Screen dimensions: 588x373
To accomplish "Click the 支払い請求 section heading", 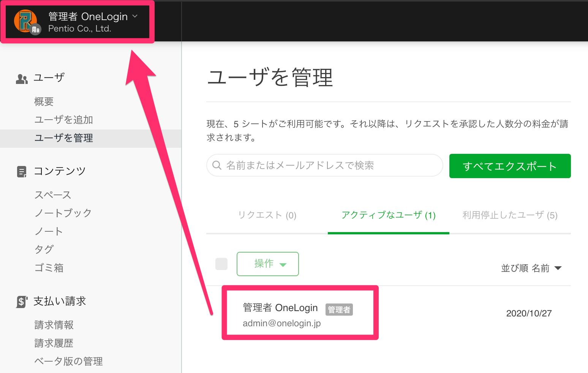I will pyautogui.click(x=60, y=301).
